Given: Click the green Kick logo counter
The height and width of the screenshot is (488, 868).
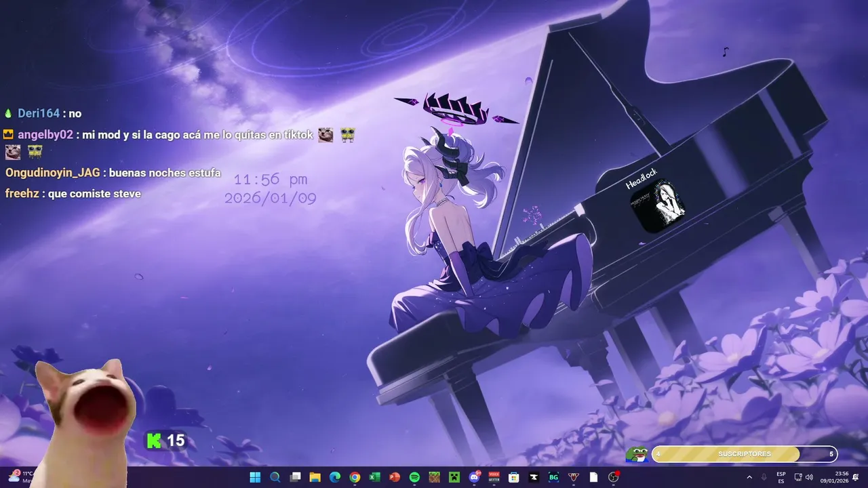Looking at the screenshot, I should click(x=155, y=441).
